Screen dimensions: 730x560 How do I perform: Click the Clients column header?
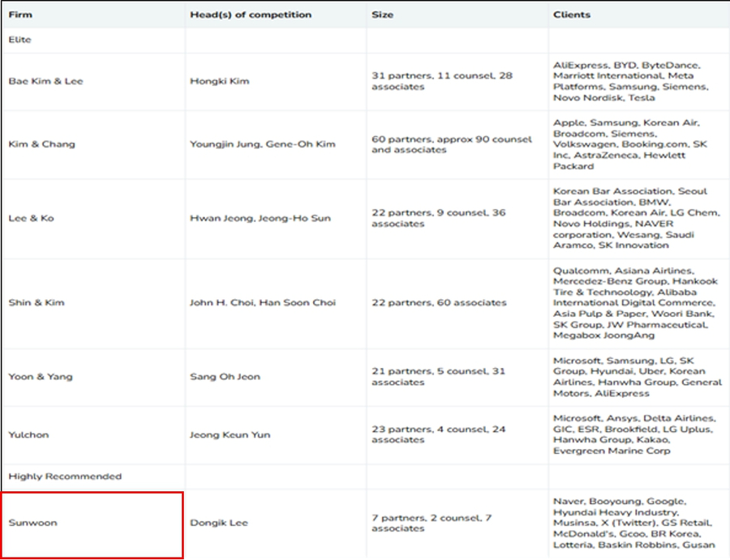572,15
